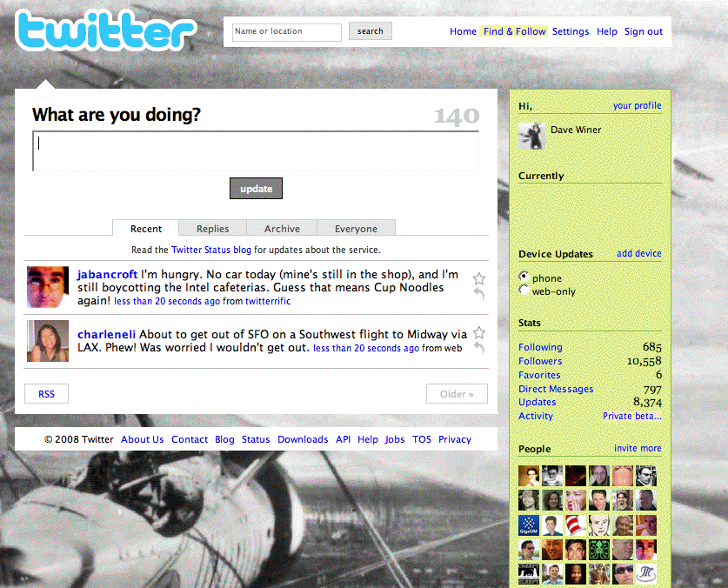Viewport: 728px width, 588px height.
Task: Switch to the Archive tab
Action: (282, 229)
